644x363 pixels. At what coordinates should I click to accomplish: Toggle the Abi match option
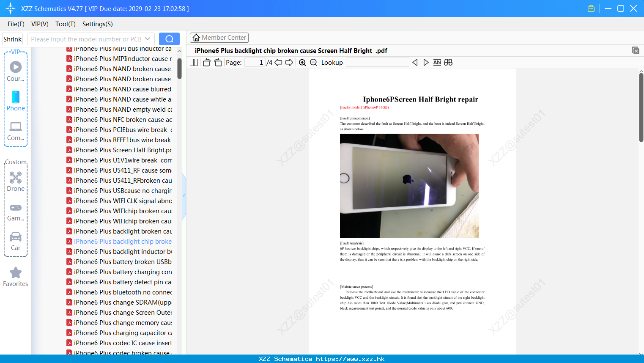437,63
